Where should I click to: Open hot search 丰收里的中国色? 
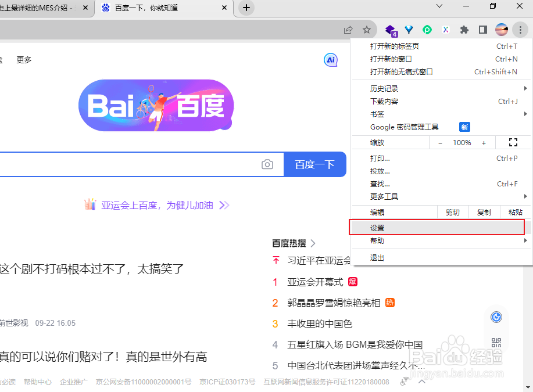click(x=320, y=323)
